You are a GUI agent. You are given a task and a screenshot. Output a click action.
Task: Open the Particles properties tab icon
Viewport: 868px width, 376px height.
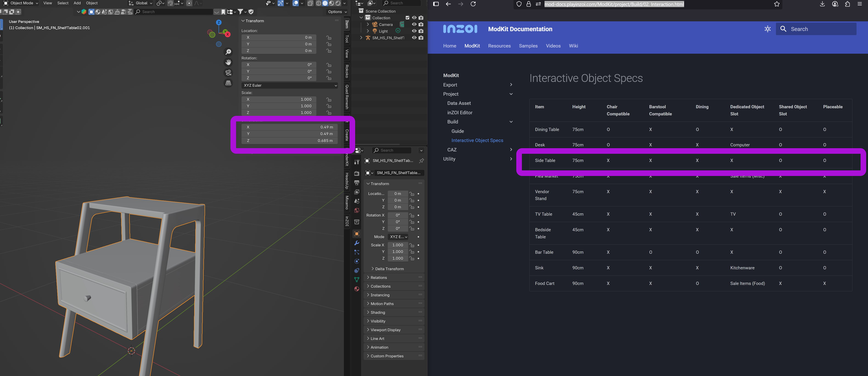point(357,252)
